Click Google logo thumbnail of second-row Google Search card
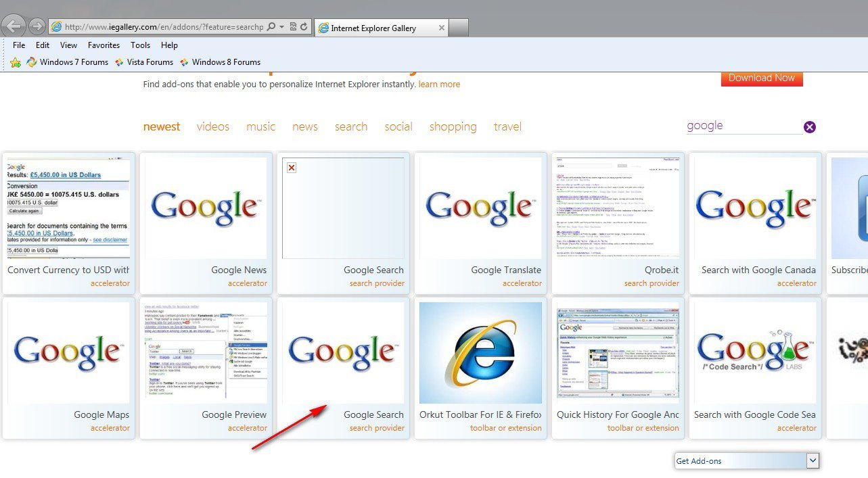Screen dimensions: 868x478 344,353
